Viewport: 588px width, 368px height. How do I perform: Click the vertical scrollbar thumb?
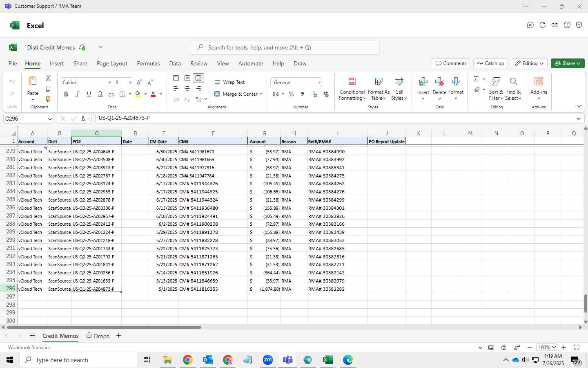pos(586,303)
